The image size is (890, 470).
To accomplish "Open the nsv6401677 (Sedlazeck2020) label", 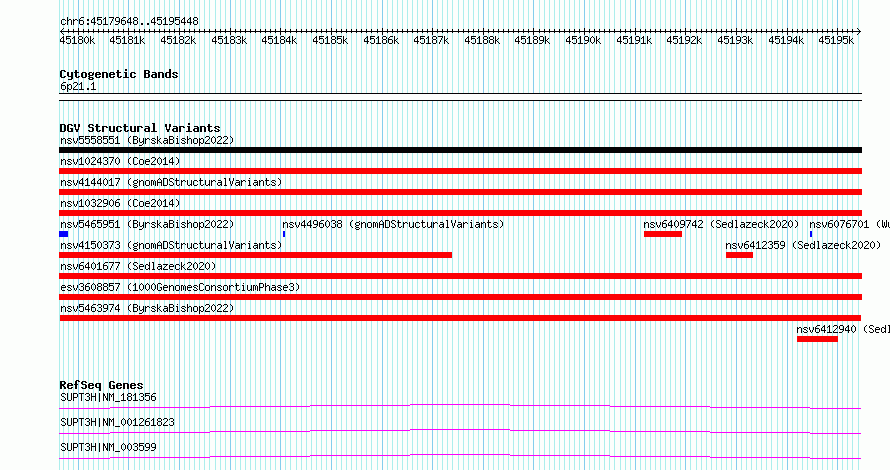I will 138,266.
